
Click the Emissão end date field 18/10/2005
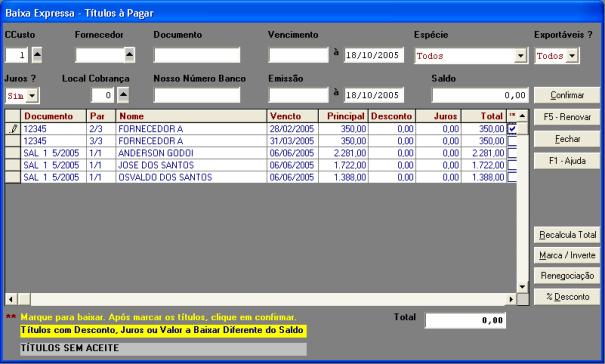click(x=374, y=95)
